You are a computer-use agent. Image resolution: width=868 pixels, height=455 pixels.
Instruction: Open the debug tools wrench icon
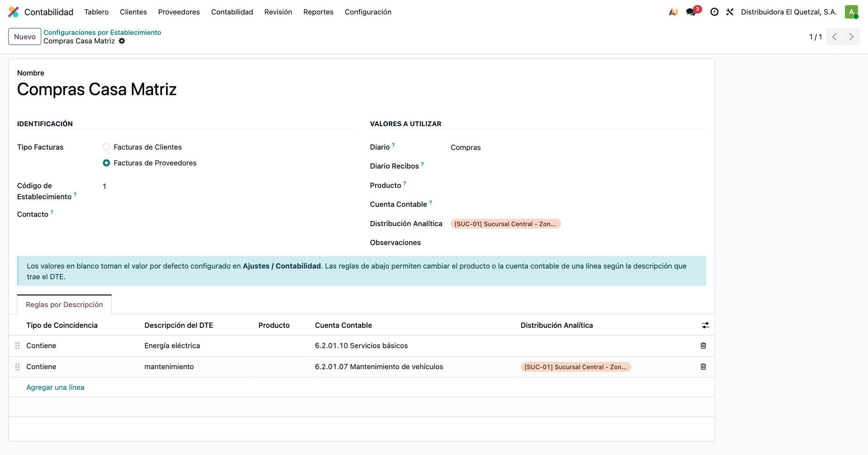pyautogui.click(x=730, y=12)
